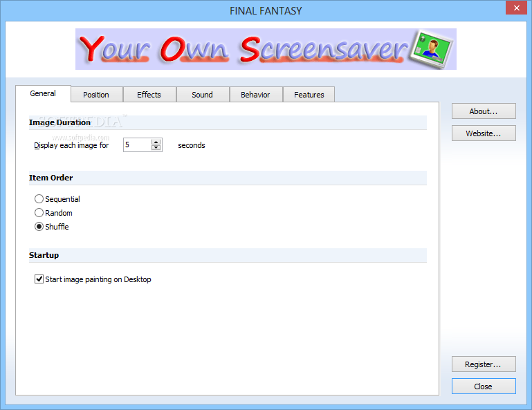Open the About dialog

click(x=484, y=111)
